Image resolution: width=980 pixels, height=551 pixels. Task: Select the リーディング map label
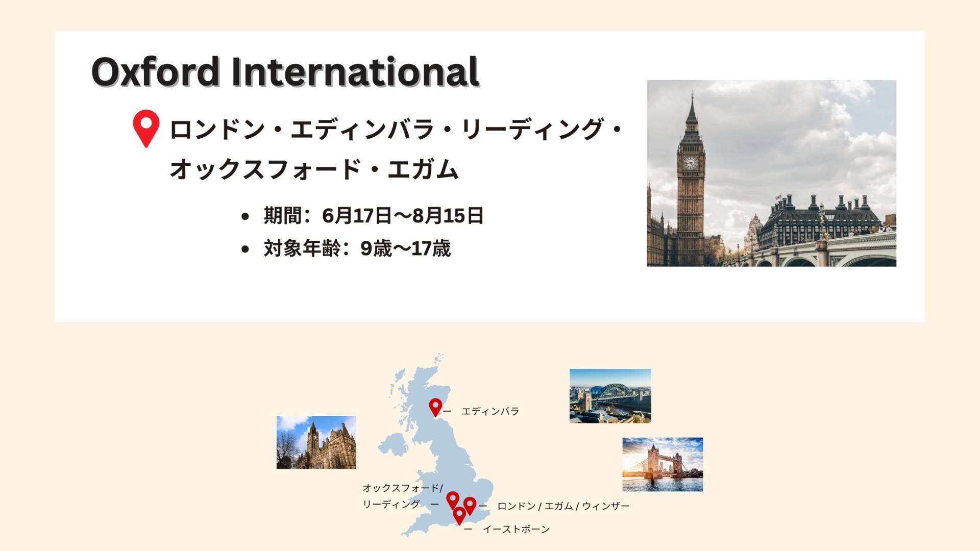(x=391, y=504)
